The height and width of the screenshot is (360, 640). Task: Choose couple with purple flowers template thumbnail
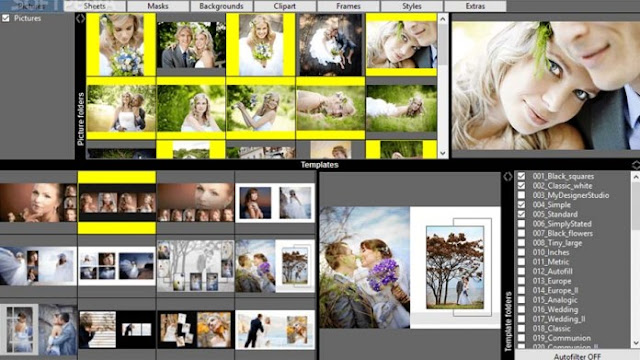pos(275,266)
